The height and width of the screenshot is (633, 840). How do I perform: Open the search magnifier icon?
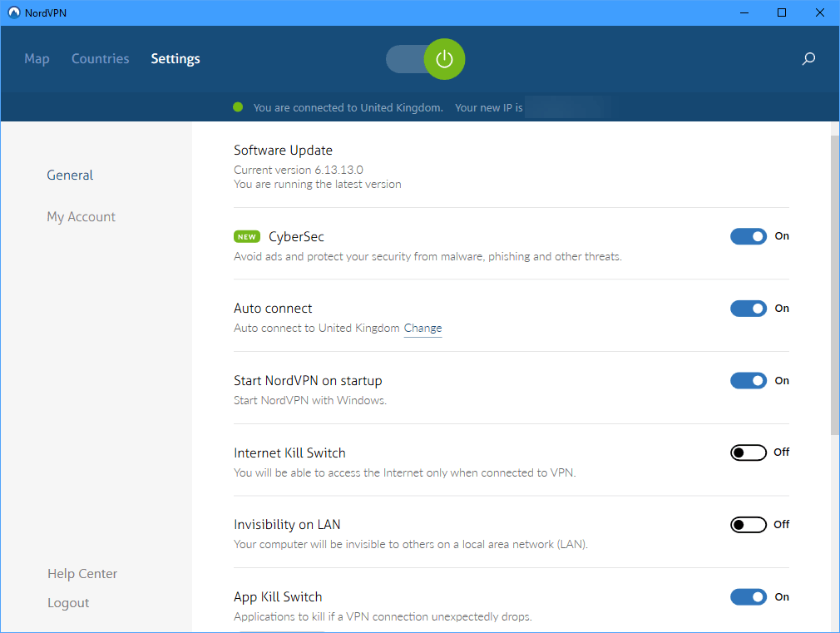pos(808,58)
